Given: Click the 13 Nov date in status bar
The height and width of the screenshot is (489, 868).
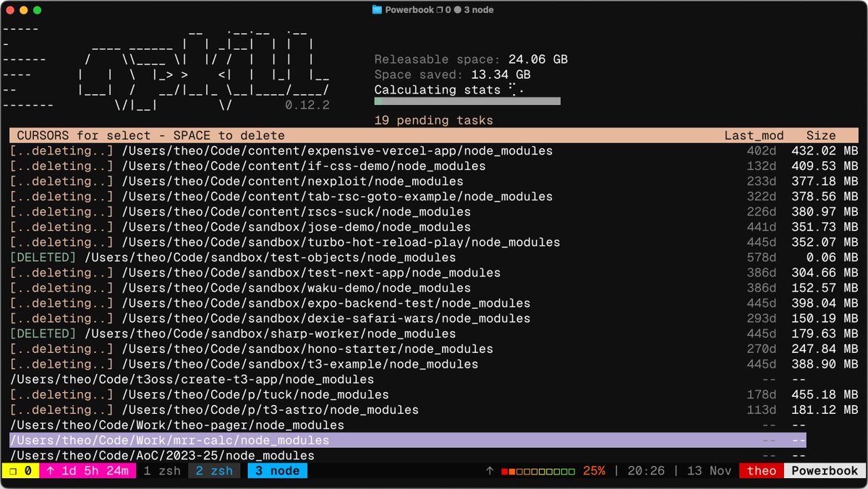Looking at the screenshot, I should point(709,471).
